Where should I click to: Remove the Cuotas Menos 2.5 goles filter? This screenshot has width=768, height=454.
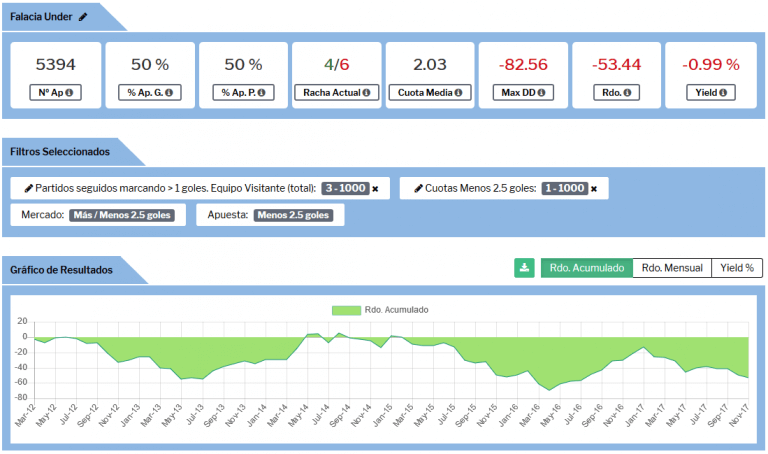(x=593, y=188)
